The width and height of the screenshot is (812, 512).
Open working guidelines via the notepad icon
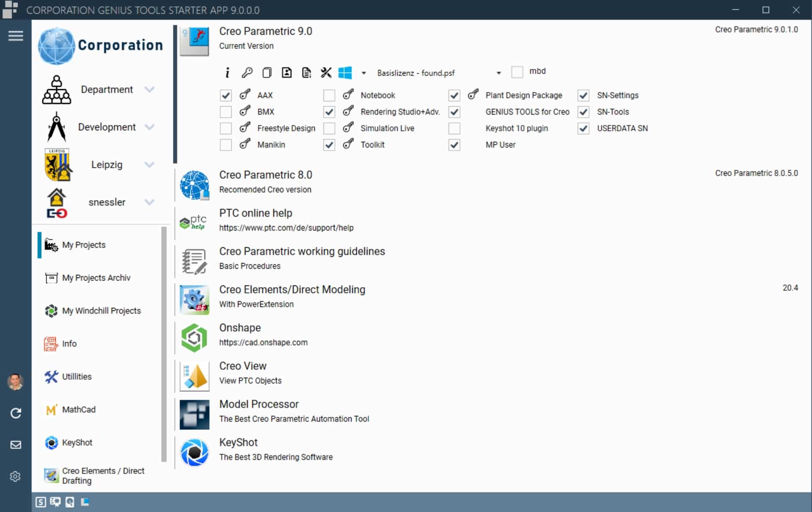pos(194,261)
